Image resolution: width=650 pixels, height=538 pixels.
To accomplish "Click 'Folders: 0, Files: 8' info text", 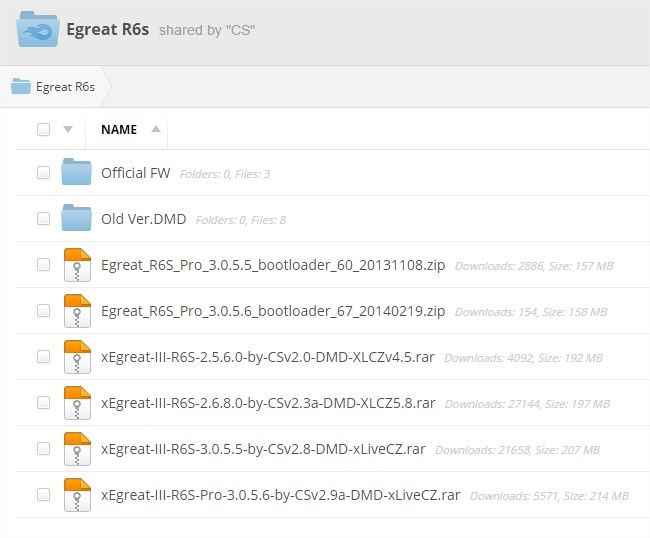I will click(x=240, y=220).
